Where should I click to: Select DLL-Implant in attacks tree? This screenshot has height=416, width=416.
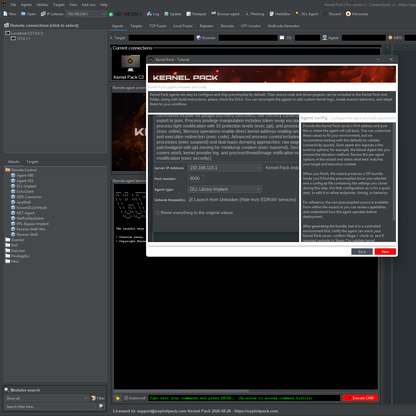point(26,186)
